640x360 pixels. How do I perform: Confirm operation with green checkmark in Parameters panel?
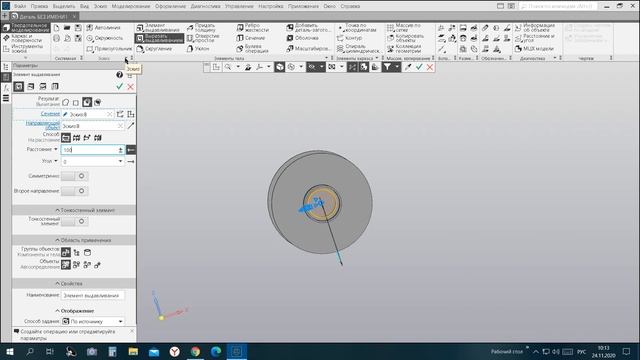pyautogui.click(x=119, y=87)
